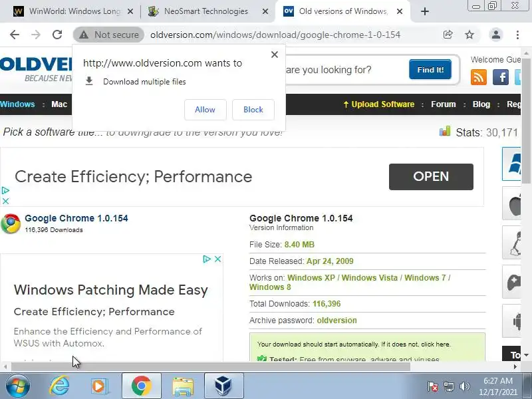Image resolution: width=532 pixels, height=399 pixels.
Task: Select the Android sidebar icon
Action: (511, 321)
